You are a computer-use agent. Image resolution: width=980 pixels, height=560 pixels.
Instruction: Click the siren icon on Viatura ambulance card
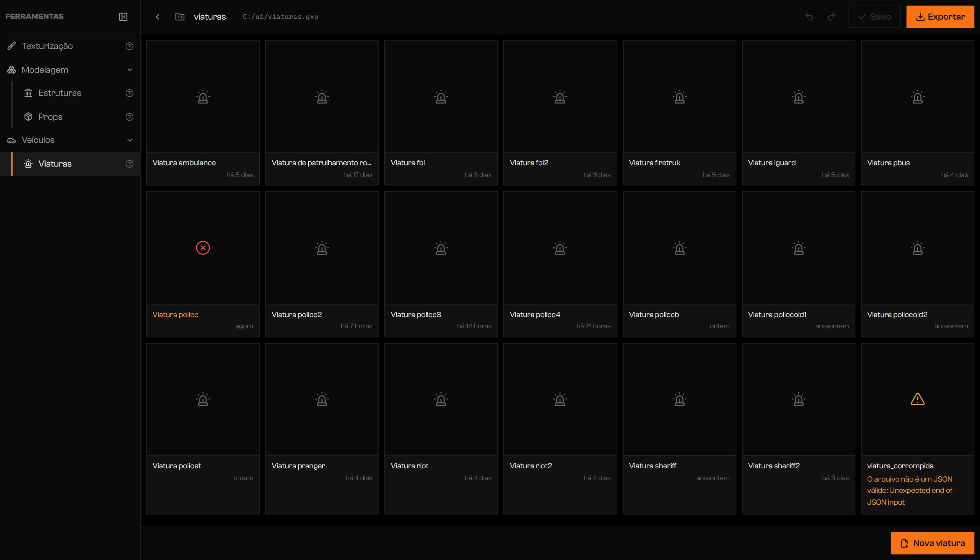[203, 97]
